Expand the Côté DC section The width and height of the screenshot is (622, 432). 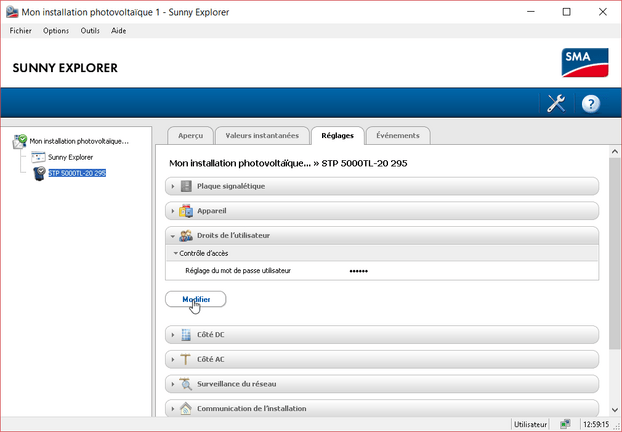tap(173, 335)
